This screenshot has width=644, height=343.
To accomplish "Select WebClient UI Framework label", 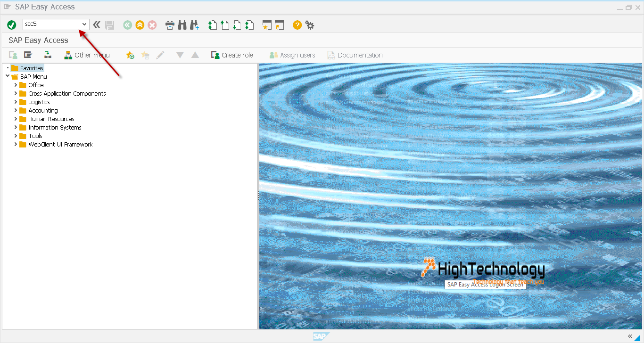I will click(60, 144).
